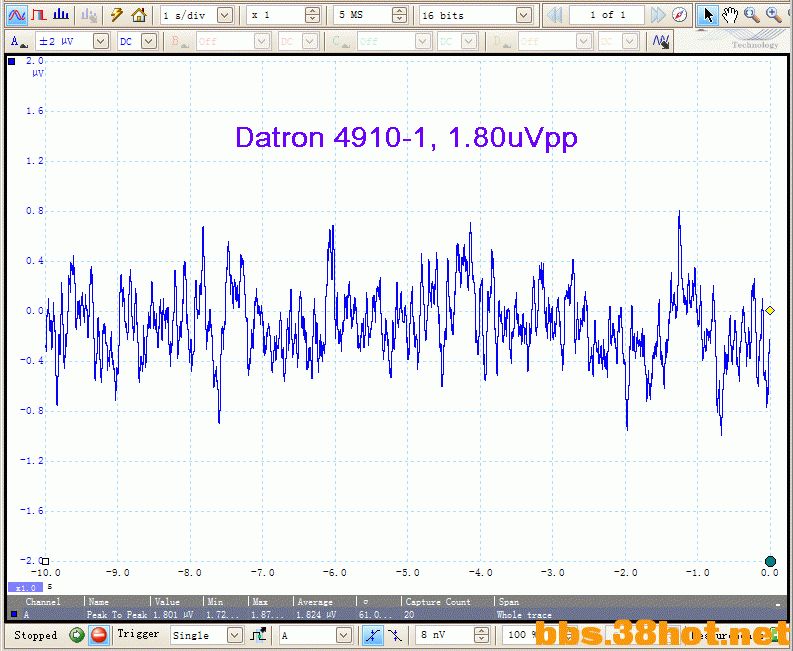The width and height of the screenshot is (793, 651).
Task: Switch to Scope mode view
Action: coord(17,15)
